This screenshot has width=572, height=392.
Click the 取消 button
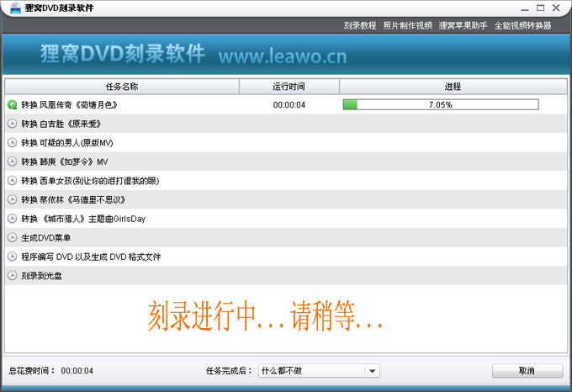527,371
